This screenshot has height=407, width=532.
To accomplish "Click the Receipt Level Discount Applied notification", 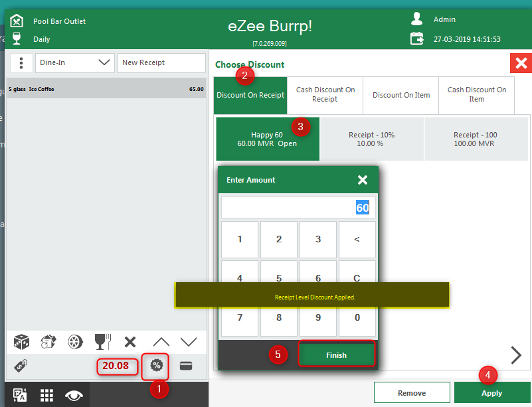I will [311, 295].
